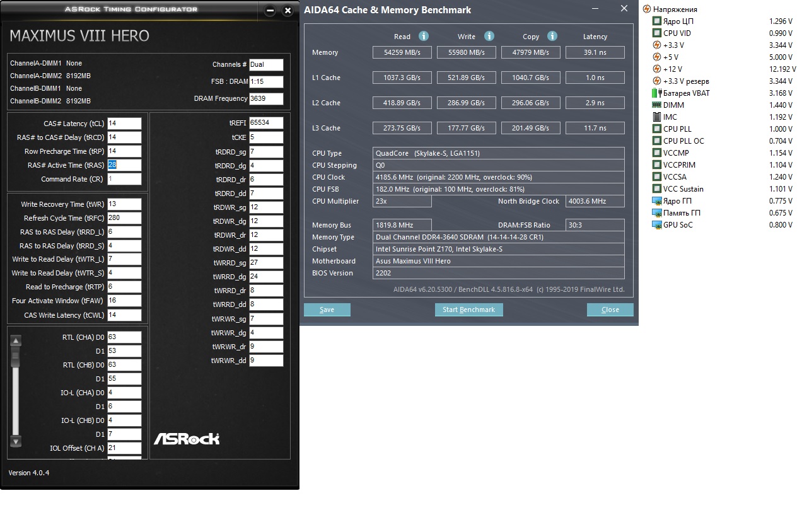Click the Memory Type DDR4-3640 value
802x532 pixels.
pyautogui.click(x=499, y=237)
